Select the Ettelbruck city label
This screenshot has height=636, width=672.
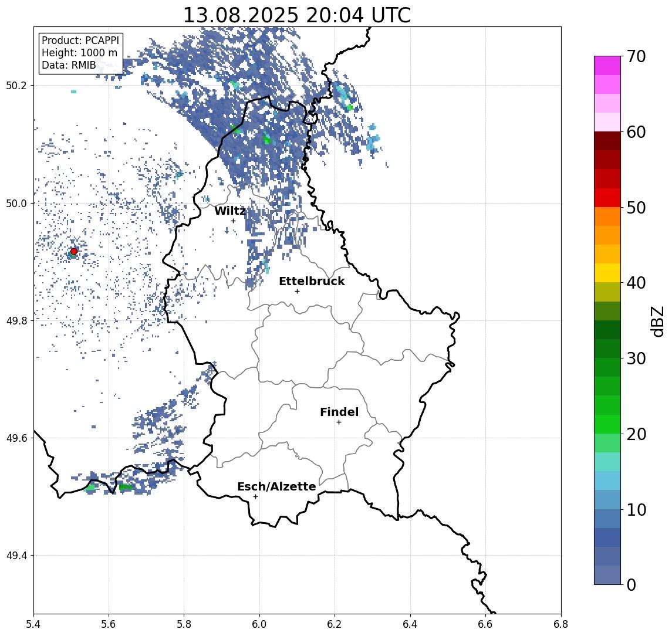click(312, 281)
